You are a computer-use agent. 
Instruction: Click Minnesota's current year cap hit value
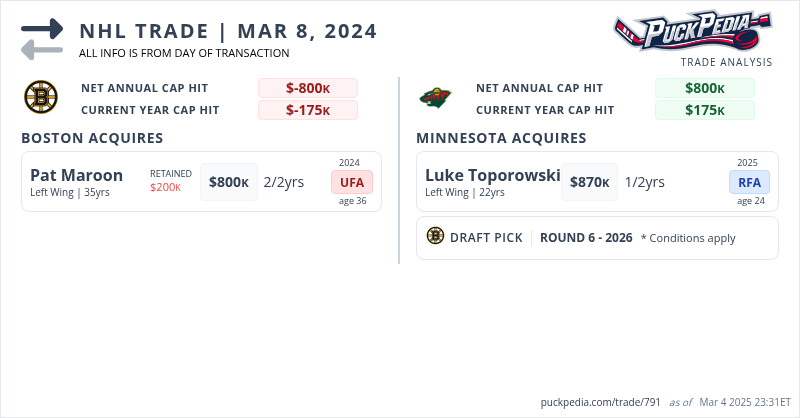(x=705, y=110)
